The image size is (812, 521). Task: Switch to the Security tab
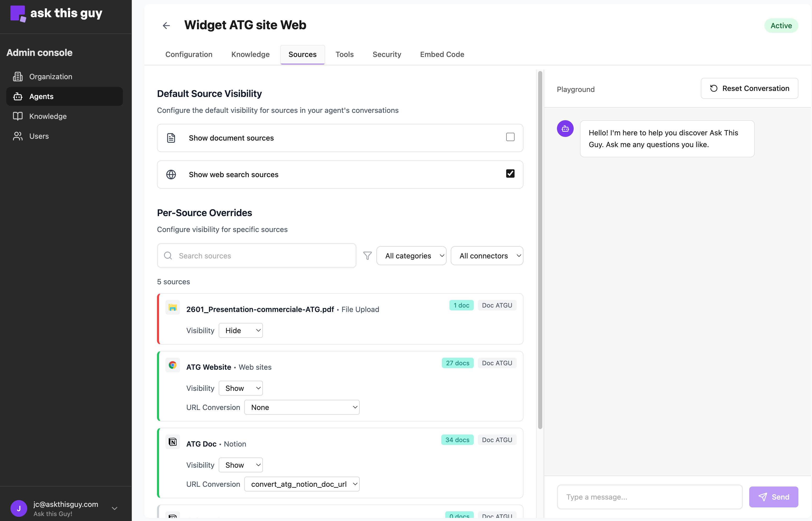pos(387,54)
